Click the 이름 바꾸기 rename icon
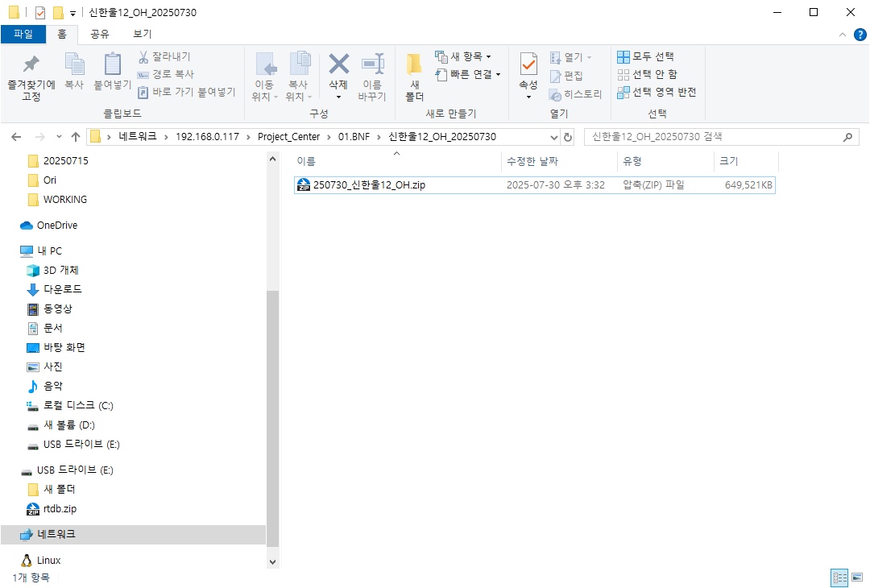 [x=372, y=64]
